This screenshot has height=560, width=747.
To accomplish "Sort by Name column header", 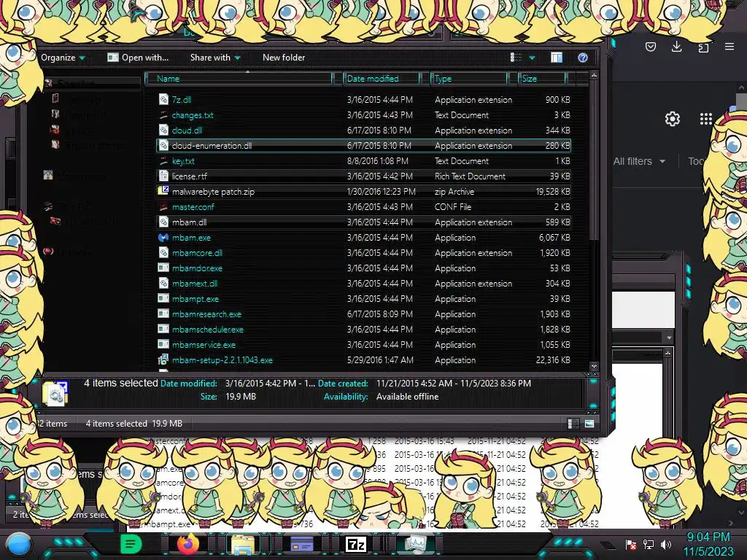I will click(x=239, y=79).
